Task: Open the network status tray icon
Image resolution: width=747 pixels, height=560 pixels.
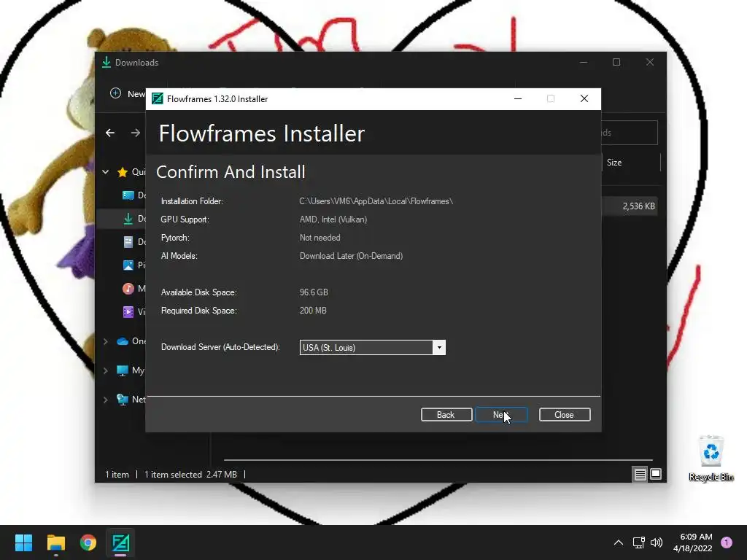Action: (x=638, y=542)
